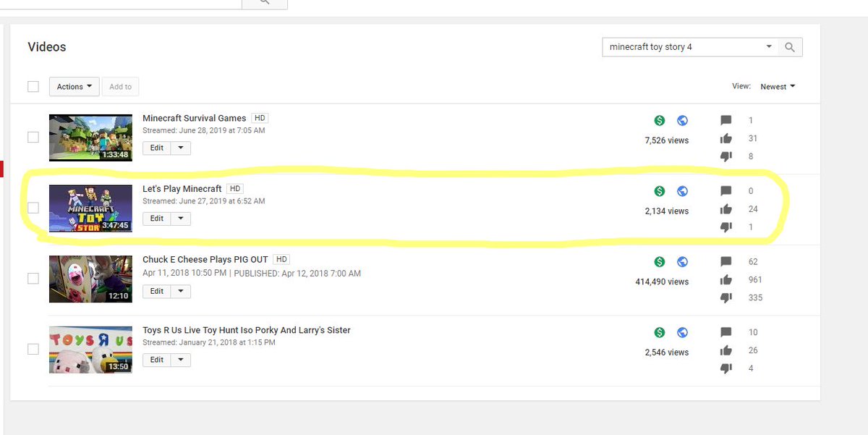Click comments icon for Let's Play Minecraft

(726, 191)
